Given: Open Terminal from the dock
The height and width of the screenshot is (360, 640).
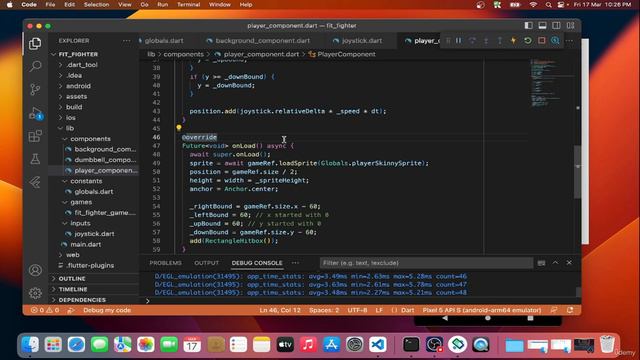Looking at the screenshot, I should (x=411, y=345).
